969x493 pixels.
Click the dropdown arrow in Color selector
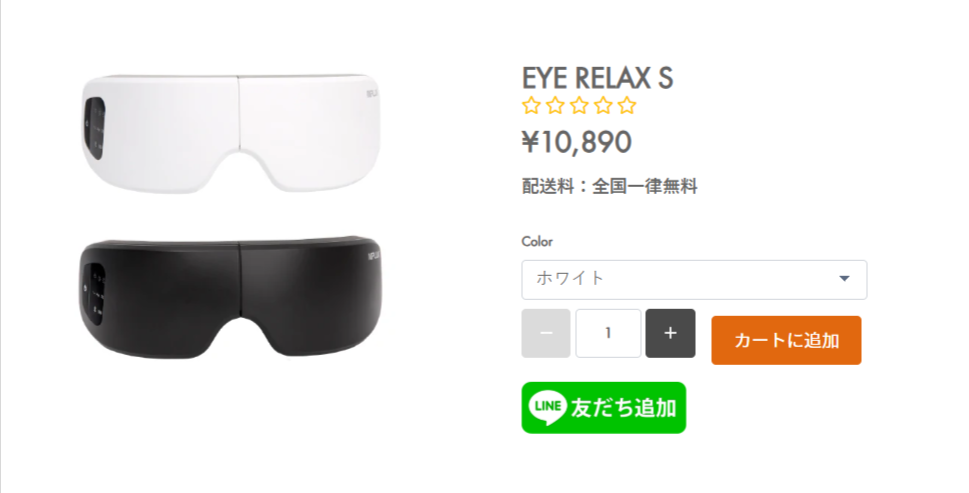(844, 279)
